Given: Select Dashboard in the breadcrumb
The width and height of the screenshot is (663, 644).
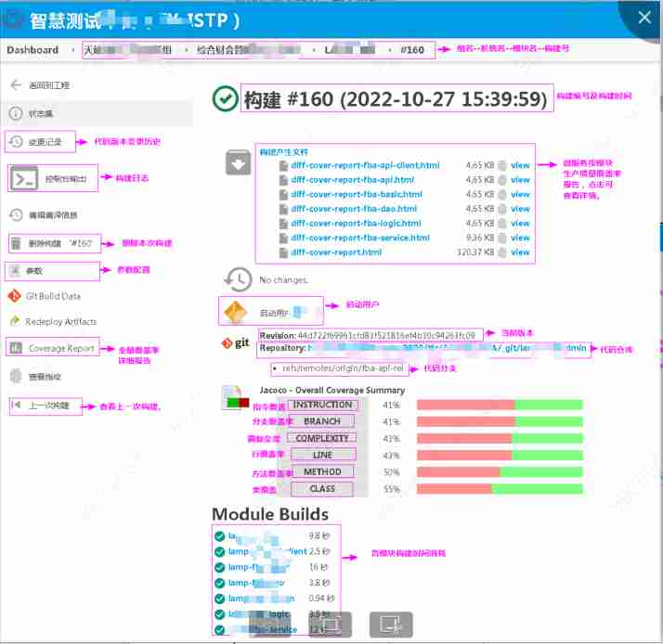Looking at the screenshot, I should click(x=32, y=50).
